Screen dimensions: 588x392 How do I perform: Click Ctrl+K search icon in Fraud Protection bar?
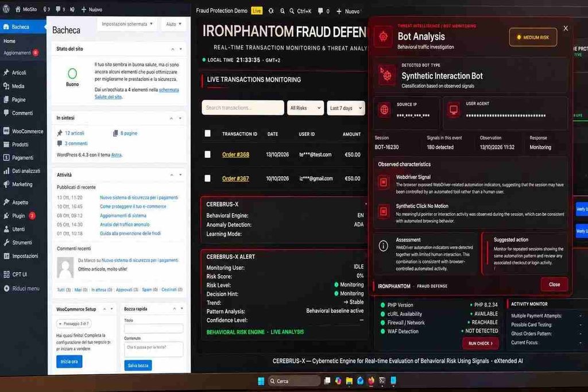tap(292, 11)
